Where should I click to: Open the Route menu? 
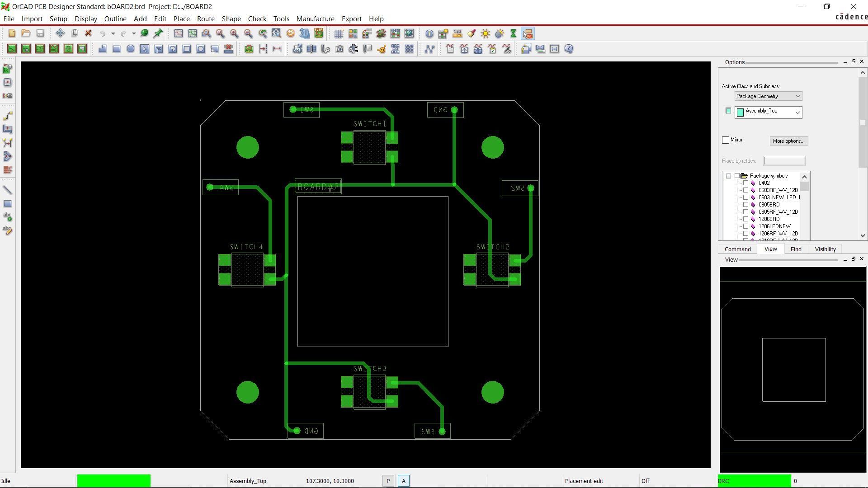point(205,19)
